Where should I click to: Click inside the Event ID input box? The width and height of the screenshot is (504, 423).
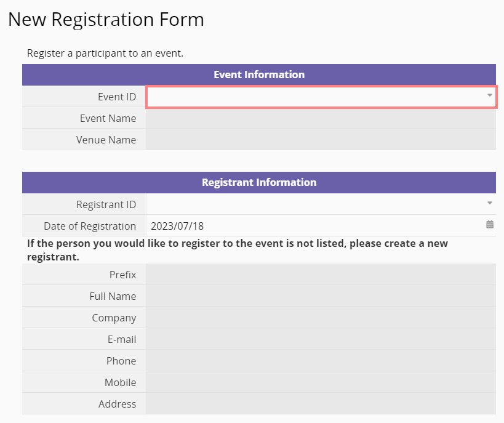coord(314,97)
